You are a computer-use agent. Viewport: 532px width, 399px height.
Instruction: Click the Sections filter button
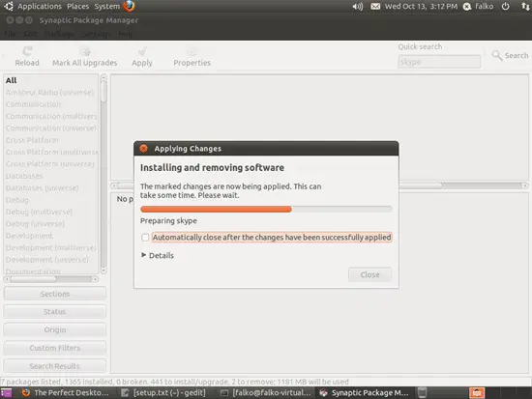[54, 294]
